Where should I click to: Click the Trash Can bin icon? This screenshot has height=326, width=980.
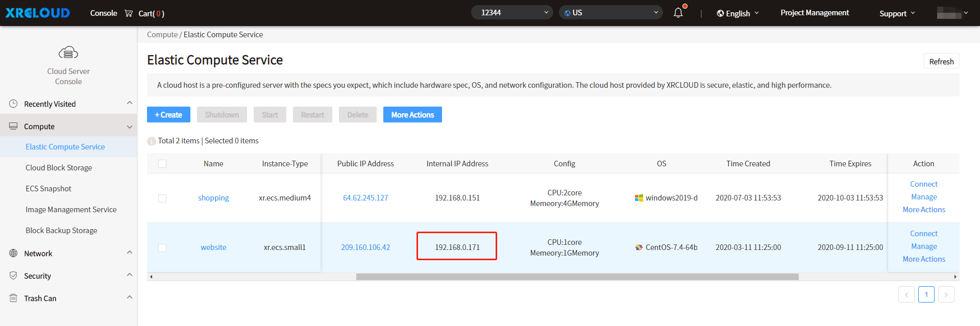13,298
